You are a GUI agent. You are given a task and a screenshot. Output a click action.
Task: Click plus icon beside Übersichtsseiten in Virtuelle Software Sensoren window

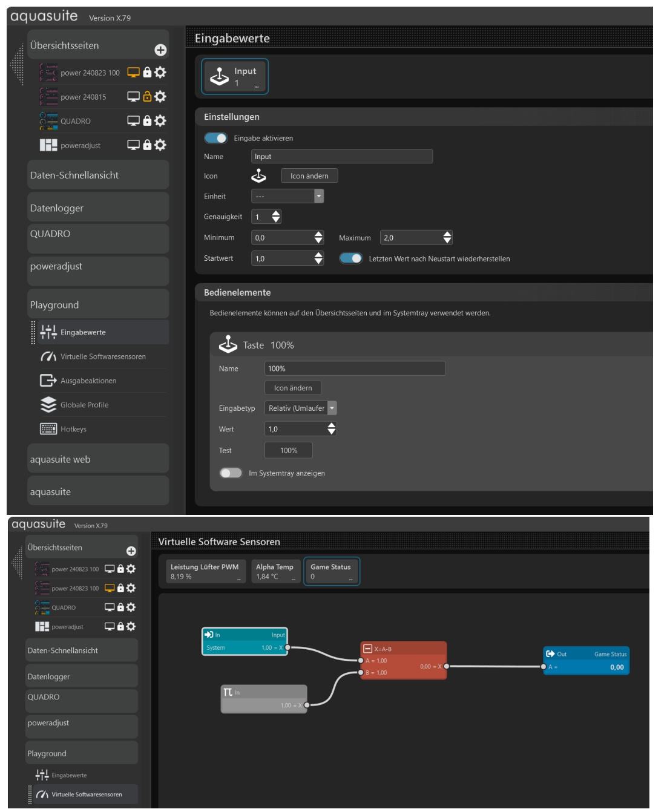(x=131, y=551)
